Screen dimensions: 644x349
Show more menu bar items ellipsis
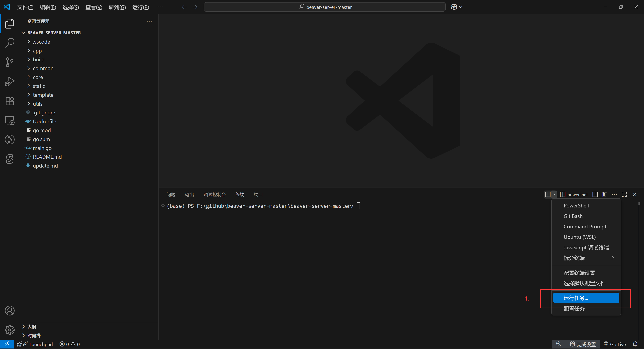160,7
